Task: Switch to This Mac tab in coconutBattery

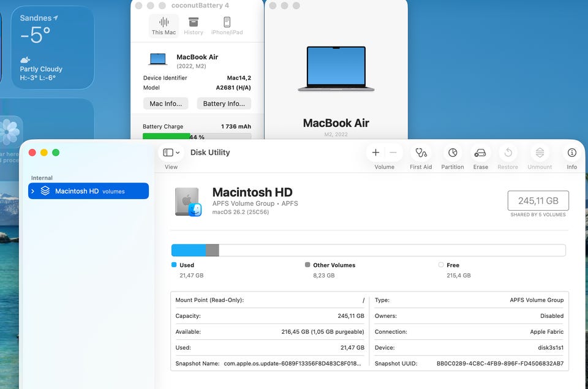Action: pos(164,26)
